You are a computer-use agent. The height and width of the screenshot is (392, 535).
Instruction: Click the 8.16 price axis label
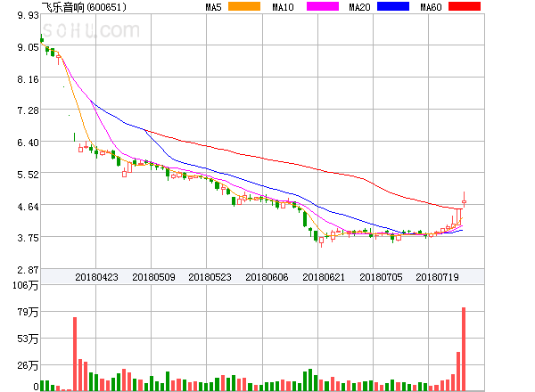pos(29,79)
